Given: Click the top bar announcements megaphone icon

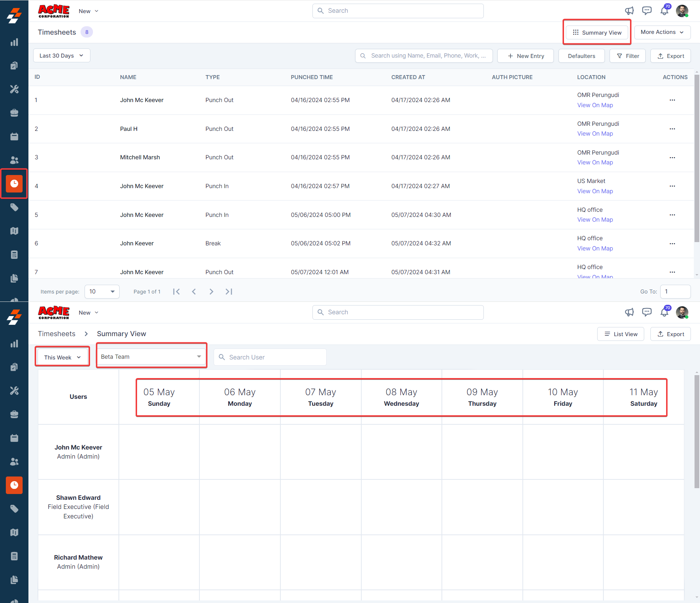Looking at the screenshot, I should 629,11.
